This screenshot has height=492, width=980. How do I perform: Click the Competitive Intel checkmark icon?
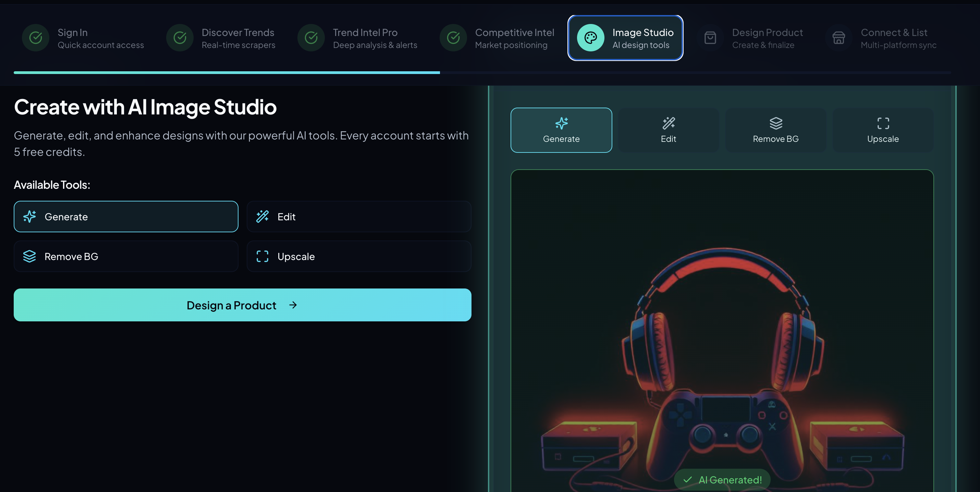[453, 38]
